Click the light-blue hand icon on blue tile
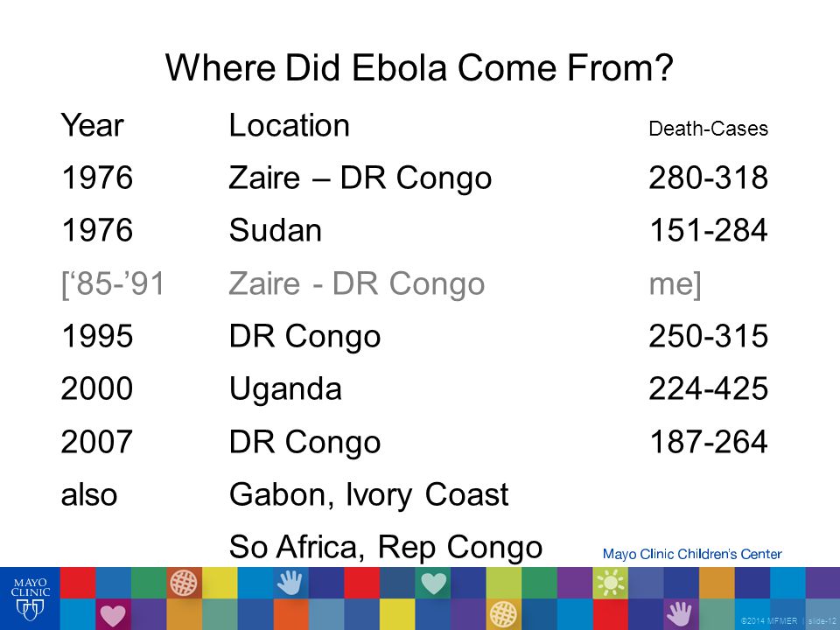The image size is (840, 630). tap(290, 583)
